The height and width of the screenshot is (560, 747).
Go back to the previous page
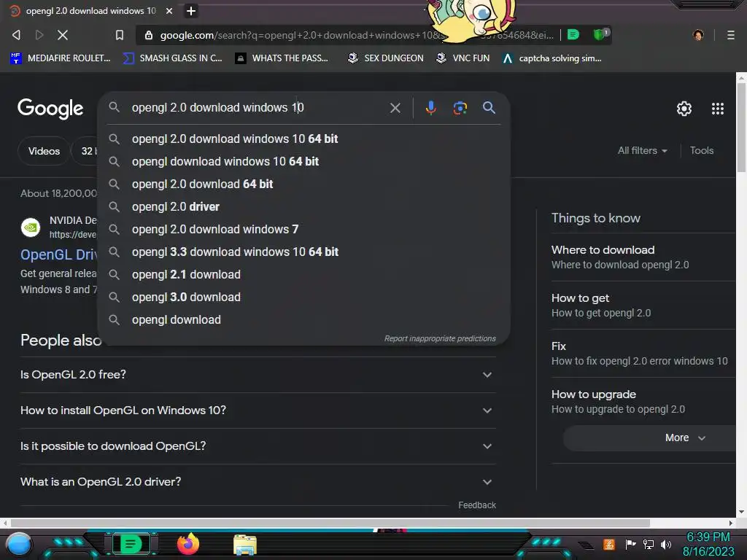tap(16, 35)
